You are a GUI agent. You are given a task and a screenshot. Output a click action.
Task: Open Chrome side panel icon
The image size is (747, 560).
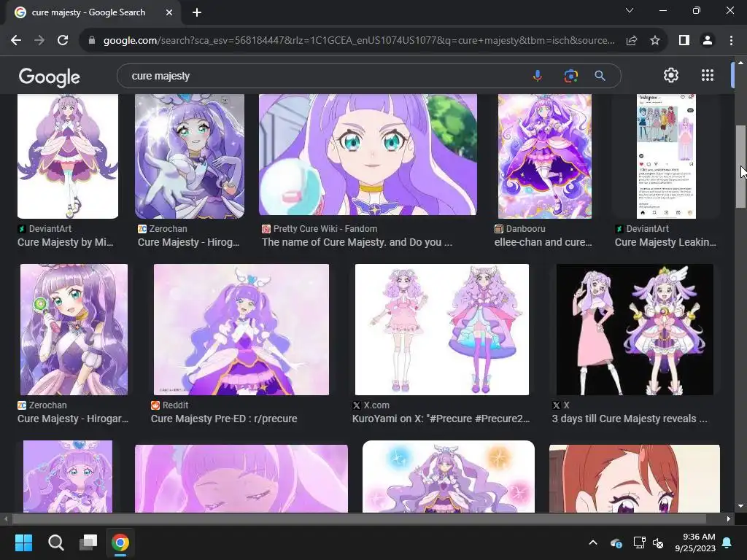click(684, 41)
